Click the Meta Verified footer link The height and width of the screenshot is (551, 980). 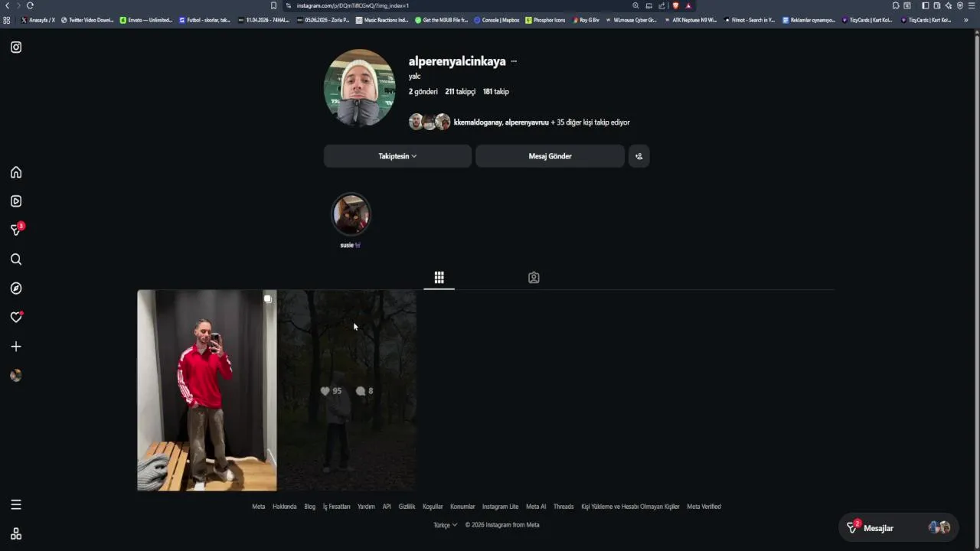704,507
